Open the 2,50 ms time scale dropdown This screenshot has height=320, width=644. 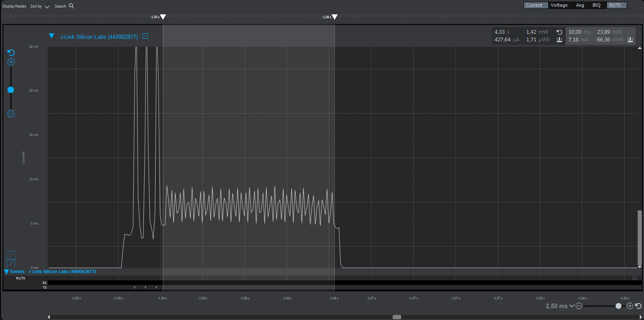pyautogui.click(x=572, y=306)
